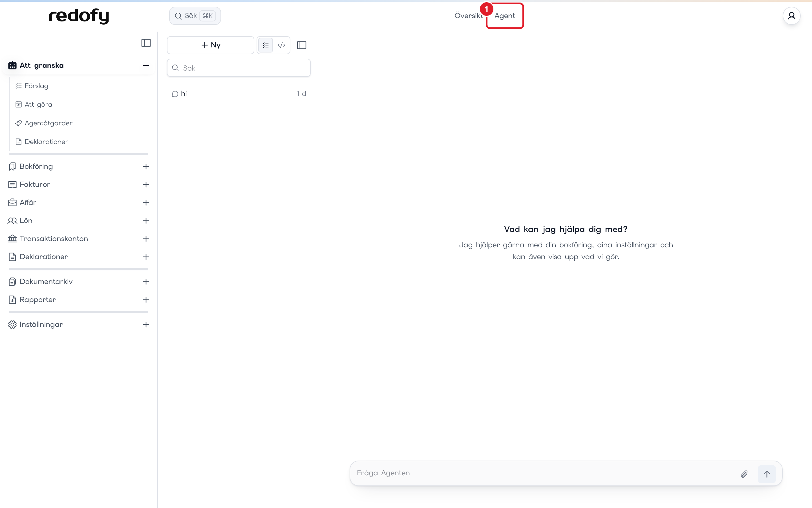The height and width of the screenshot is (508, 812).
Task: Click the magnifier icon in top search
Action: 178,16
